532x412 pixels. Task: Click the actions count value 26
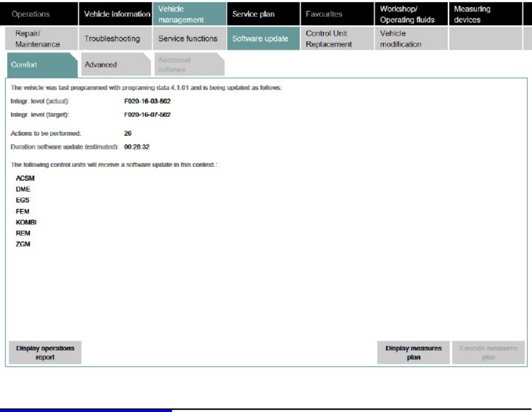(x=128, y=133)
